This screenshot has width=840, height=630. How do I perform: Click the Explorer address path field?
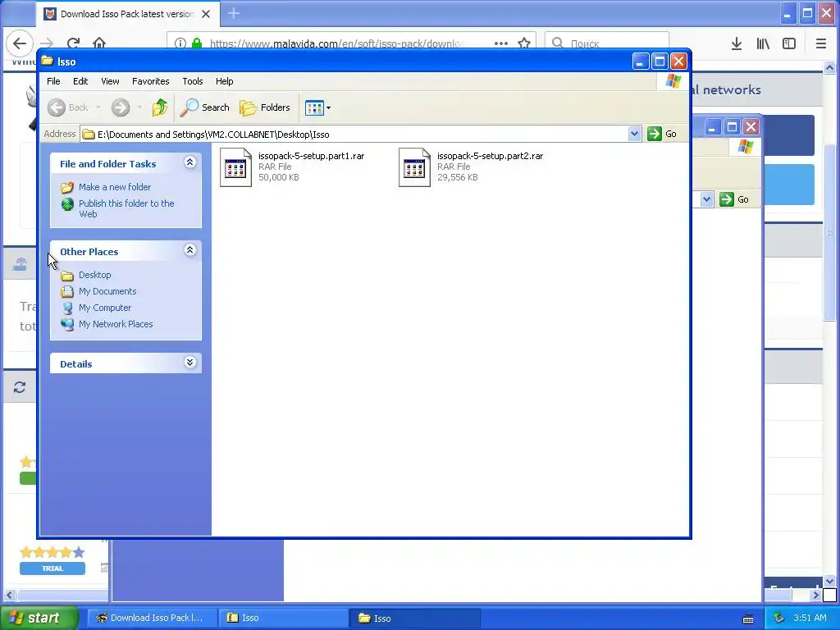(354, 135)
